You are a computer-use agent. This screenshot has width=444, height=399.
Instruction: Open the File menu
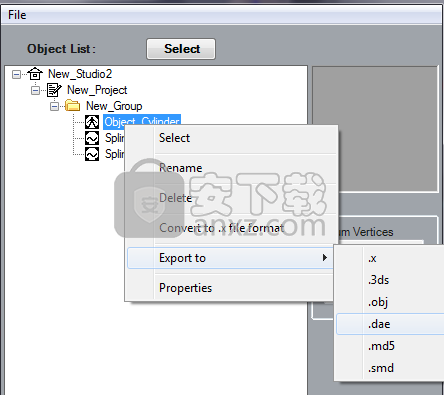tap(17, 15)
